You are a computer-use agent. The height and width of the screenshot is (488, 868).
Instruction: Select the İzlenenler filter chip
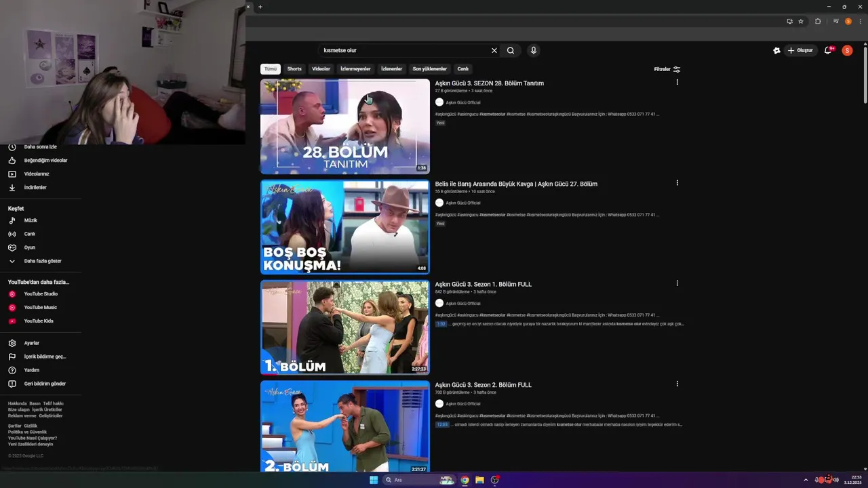click(x=391, y=69)
